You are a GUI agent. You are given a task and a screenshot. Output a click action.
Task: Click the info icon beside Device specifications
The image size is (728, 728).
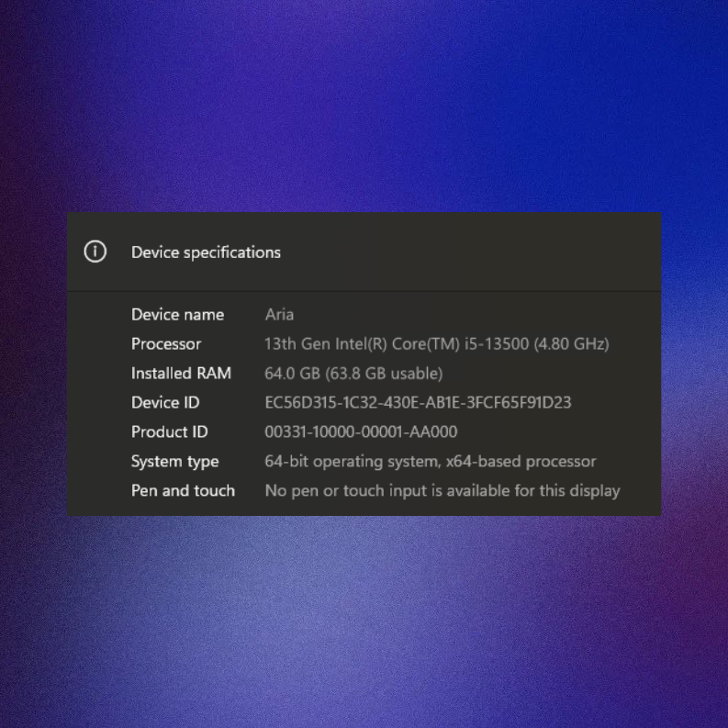click(95, 252)
